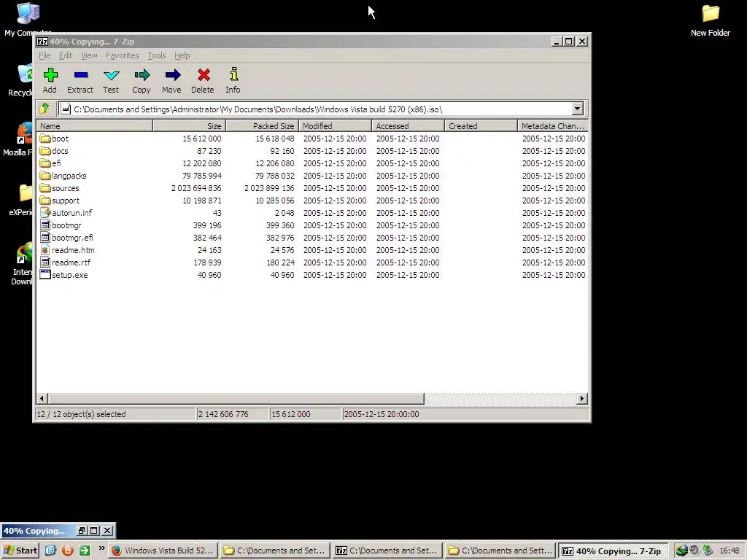Viewport: 747px width, 560px height.
Task: Select the support folder icon
Action: click(45, 201)
